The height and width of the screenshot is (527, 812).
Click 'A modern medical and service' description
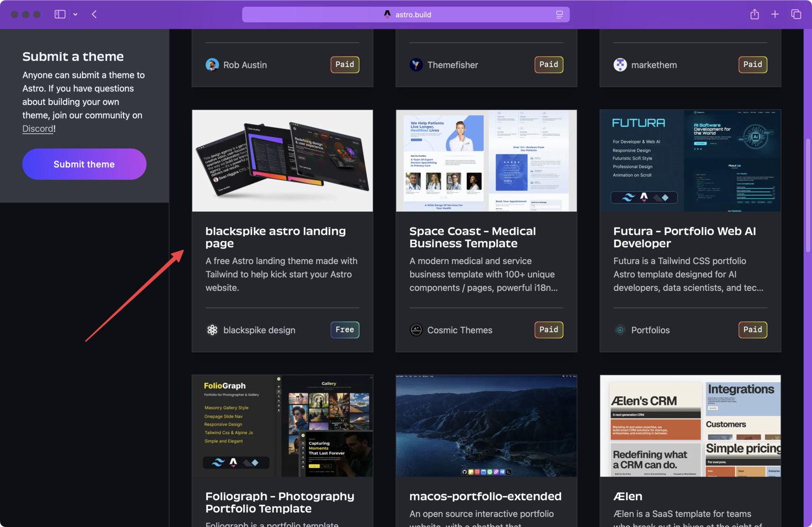pos(484,274)
